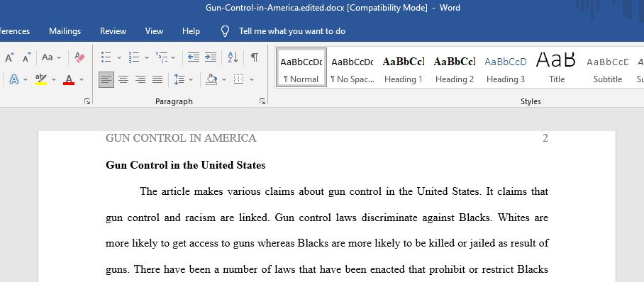
Task: Open the Mailings tab
Action: click(65, 31)
